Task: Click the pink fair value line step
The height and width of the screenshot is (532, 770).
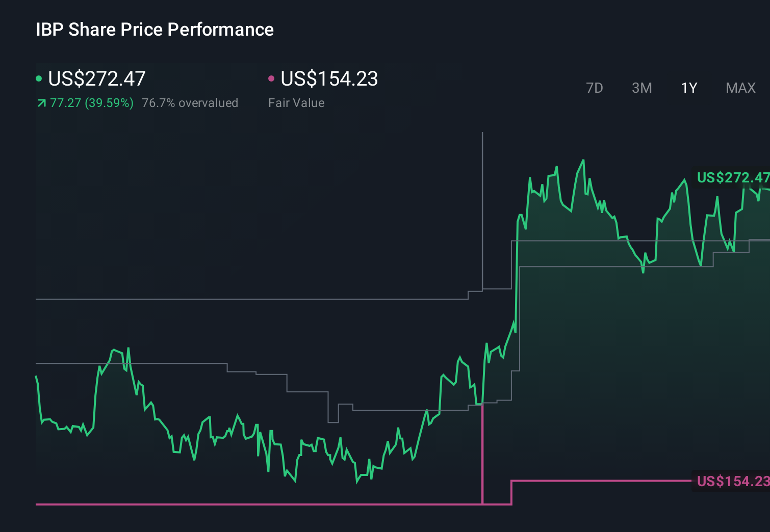Action: (x=512, y=492)
